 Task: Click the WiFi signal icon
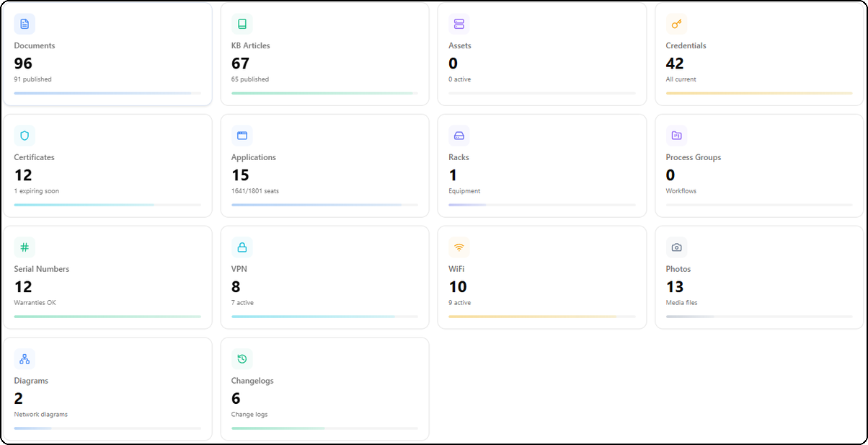[459, 247]
